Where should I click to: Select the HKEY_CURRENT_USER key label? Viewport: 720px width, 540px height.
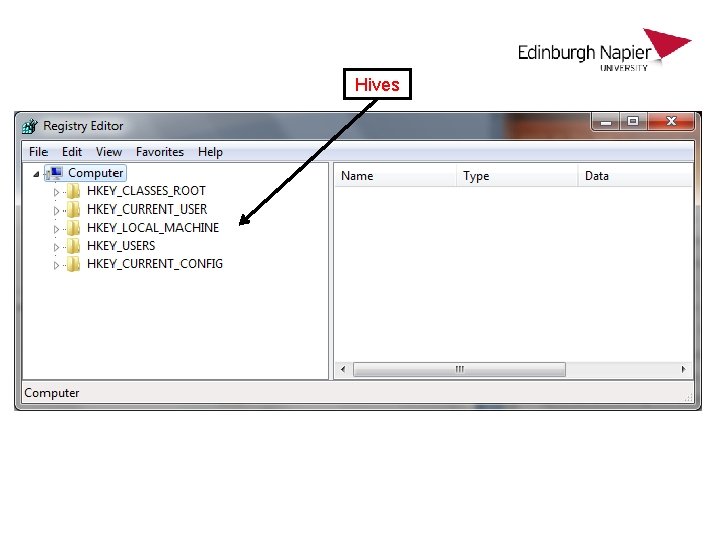[147, 209]
